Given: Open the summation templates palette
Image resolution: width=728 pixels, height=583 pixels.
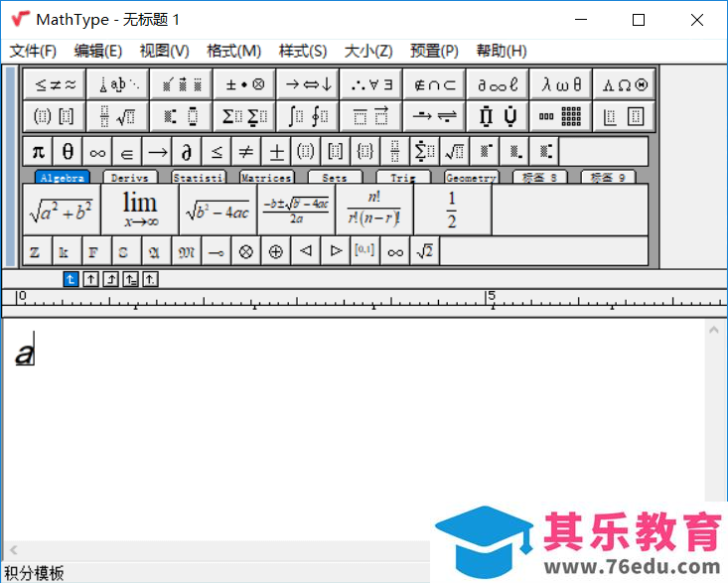Looking at the screenshot, I should 244,116.
